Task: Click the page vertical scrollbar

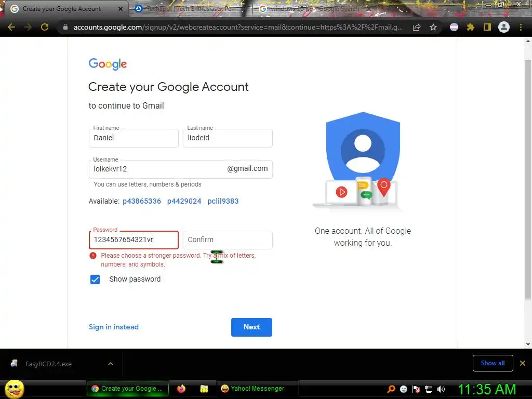Action: click(528, 180)
